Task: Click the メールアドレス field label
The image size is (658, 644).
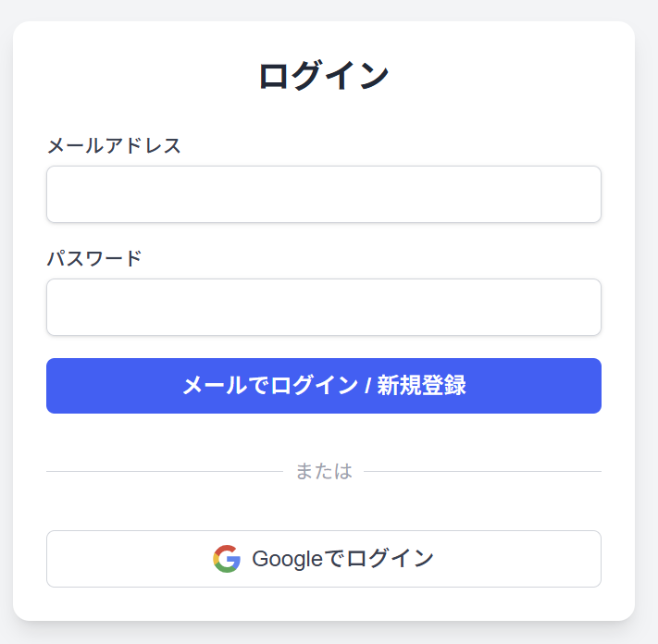Action: click(x=114, y=145)
